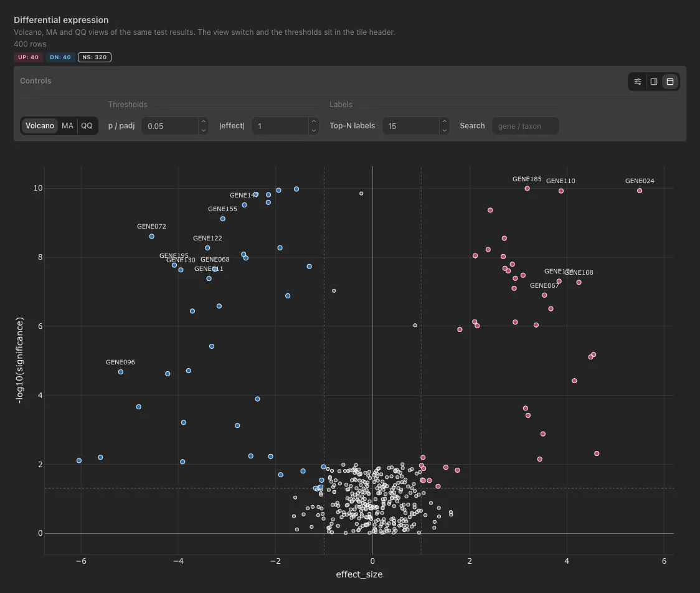This screenshot has height=593, width=700.
Task: Click the -log10(significance) y-axis title
Action: [x=20, y=361]
